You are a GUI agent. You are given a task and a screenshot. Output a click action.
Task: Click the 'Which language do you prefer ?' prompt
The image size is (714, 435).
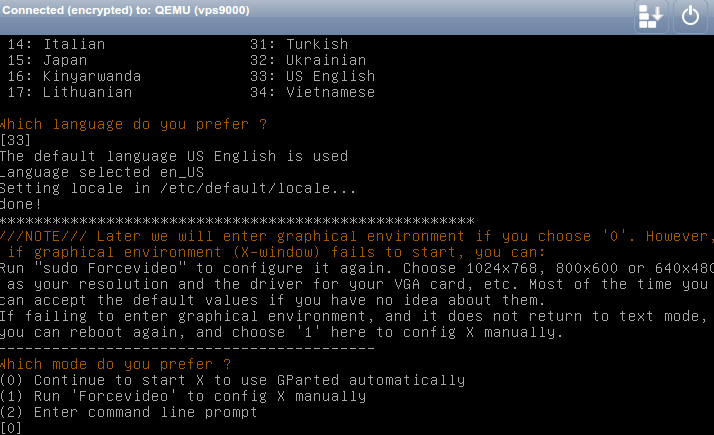click(134, 124)
